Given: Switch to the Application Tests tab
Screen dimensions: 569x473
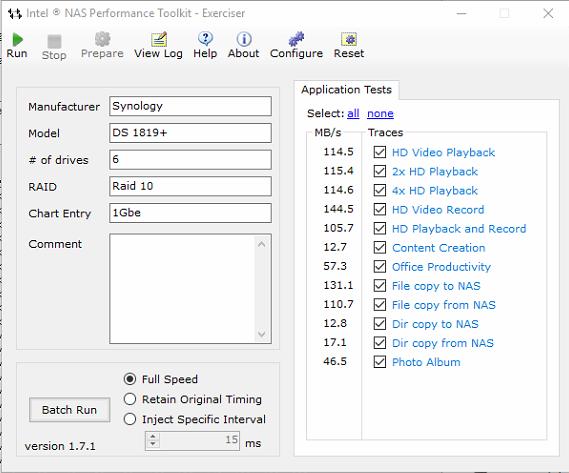Looking at the screenshot, I should (x=346, y=90).
